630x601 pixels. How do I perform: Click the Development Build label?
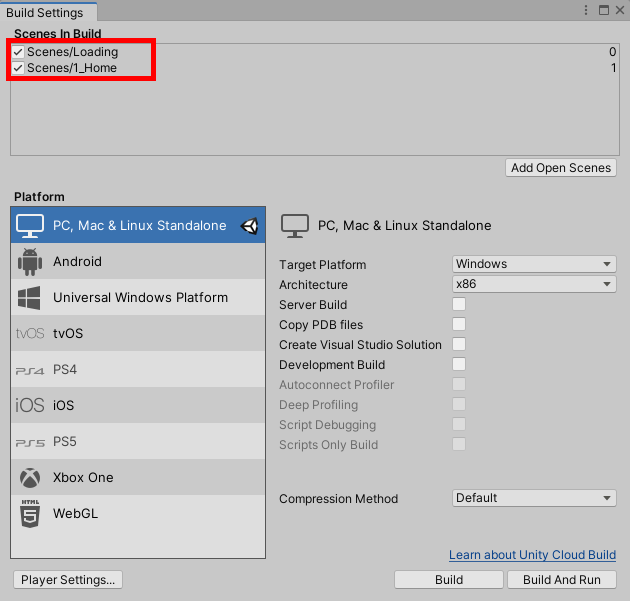tap(332, 365)
